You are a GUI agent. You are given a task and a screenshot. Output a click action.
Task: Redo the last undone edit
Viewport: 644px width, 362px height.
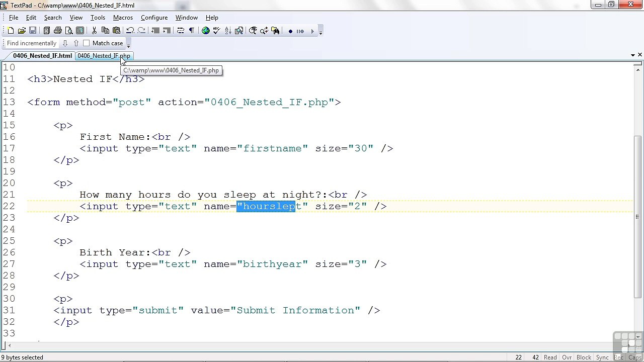141,31
